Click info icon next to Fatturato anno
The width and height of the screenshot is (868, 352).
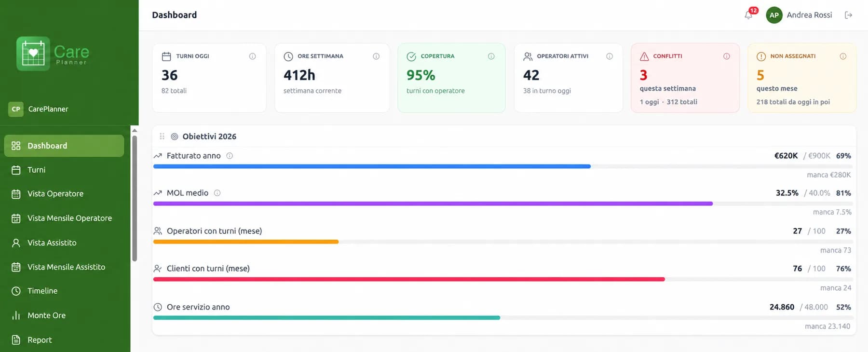(230, 156)
